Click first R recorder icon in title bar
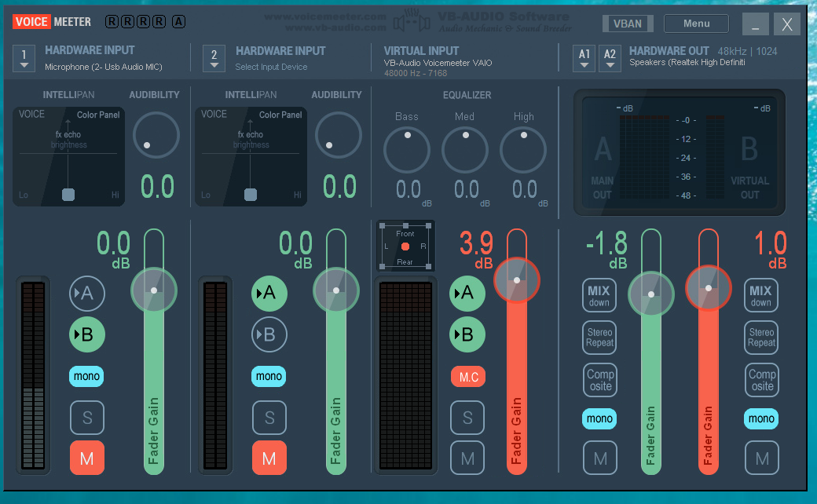 tap(112, 22)
